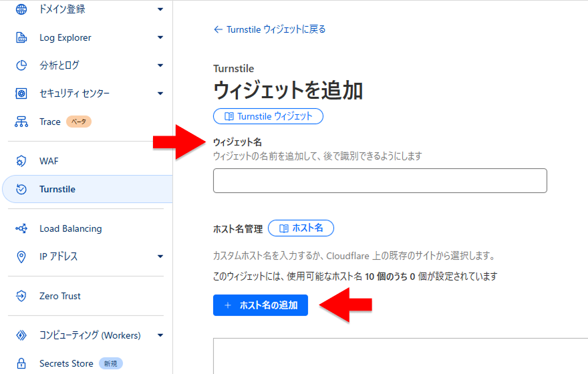Expand the Log Explorer menu arrow
This screenshot has width=588, height=374.
[160, 37]
